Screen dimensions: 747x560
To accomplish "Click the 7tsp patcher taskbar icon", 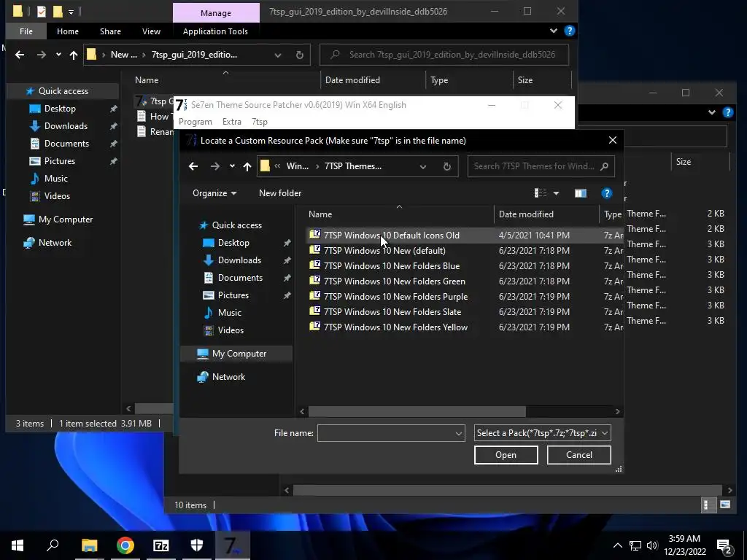I will click(233, 545).
